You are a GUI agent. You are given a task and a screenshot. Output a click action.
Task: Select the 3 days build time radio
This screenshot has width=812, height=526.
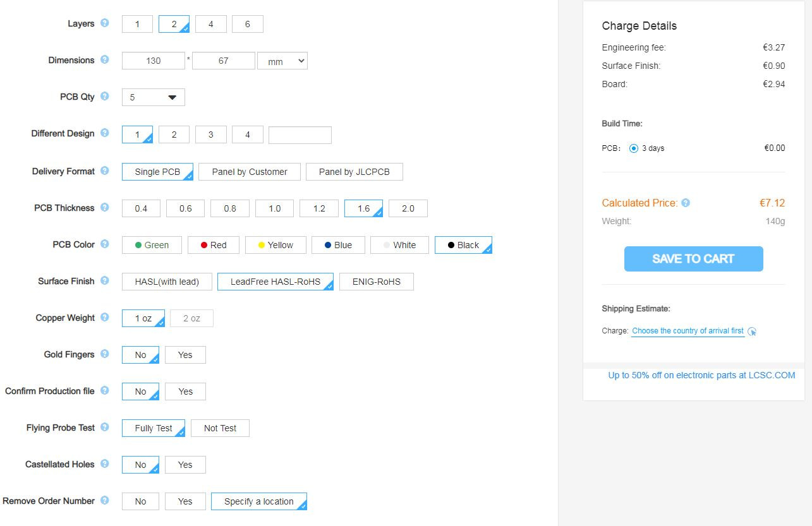[634, 148]
